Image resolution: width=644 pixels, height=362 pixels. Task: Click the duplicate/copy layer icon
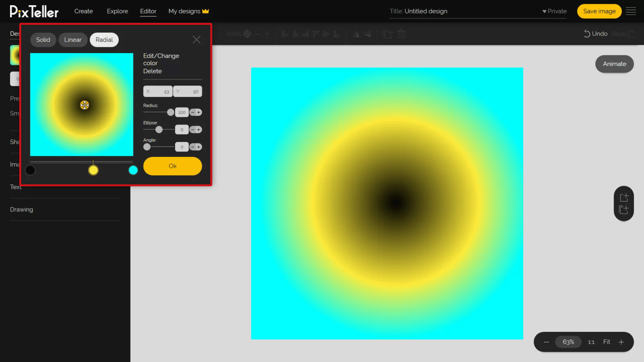624,210
